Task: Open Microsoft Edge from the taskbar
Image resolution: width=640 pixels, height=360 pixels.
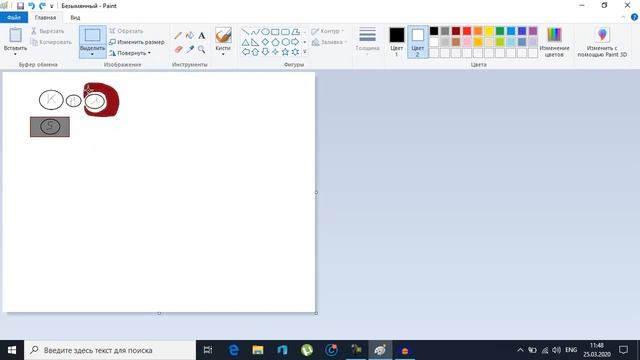Action: [x=233, y=350]
